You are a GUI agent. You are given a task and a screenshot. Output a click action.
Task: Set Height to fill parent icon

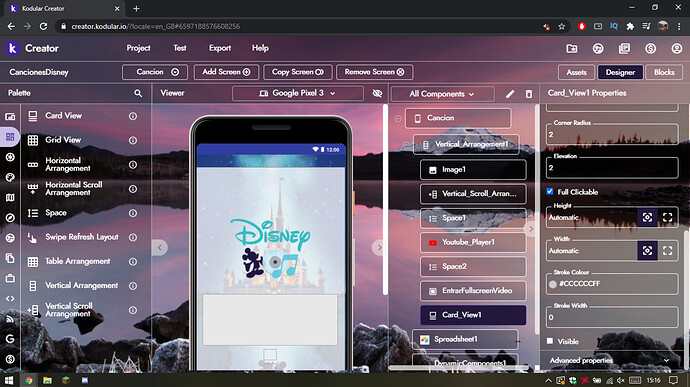(x=668, y=217)
